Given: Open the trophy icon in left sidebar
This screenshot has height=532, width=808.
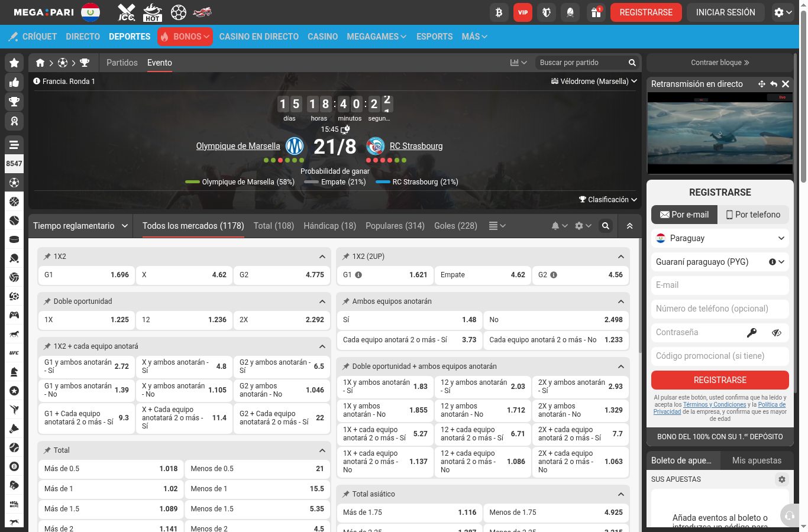Looking at the screenshot, I should tap(14, 102).
